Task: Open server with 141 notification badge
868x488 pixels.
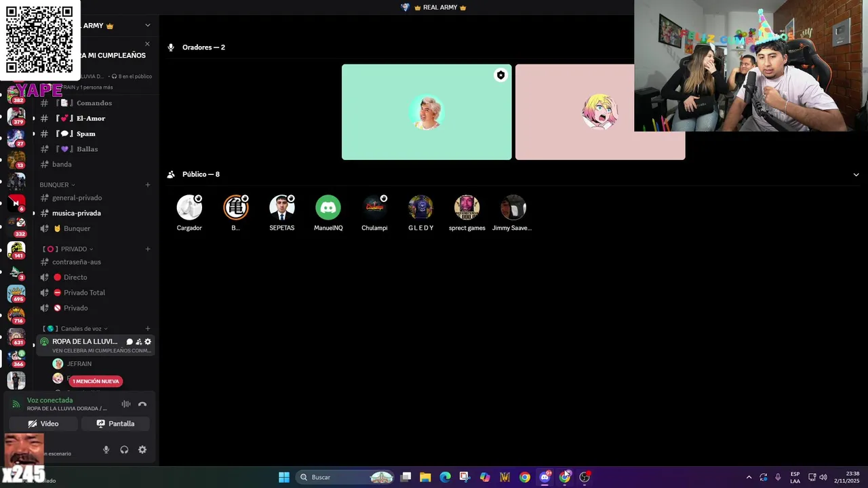Action: (16, 250)
